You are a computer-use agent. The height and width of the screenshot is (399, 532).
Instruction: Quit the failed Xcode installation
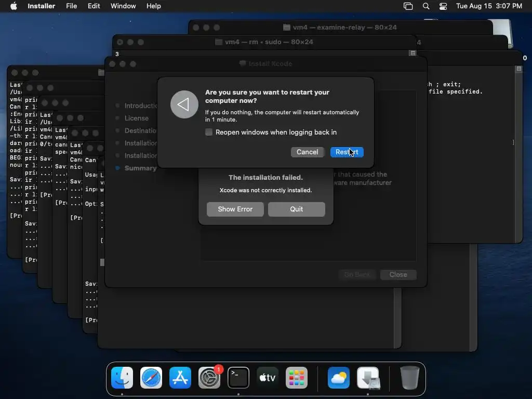coord(297,209)
